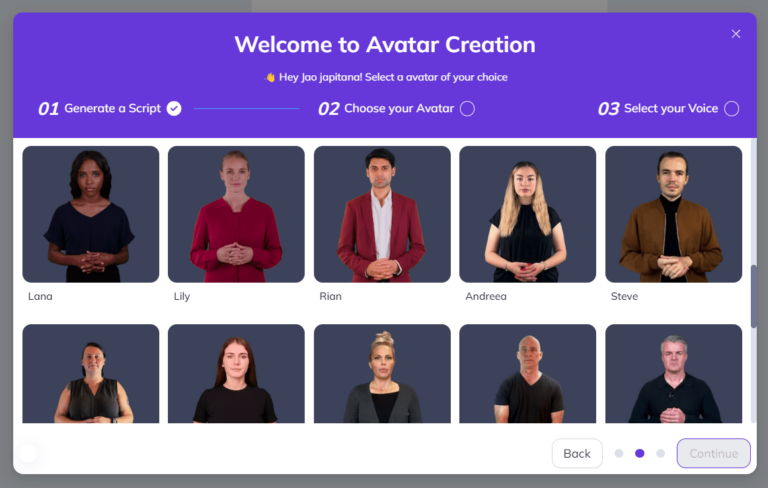Select the blonde updo woman avatar

tap(382, 373)
